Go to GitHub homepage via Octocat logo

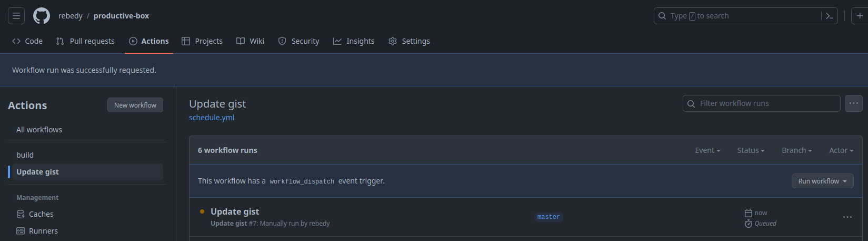click(x=42, y=16)
